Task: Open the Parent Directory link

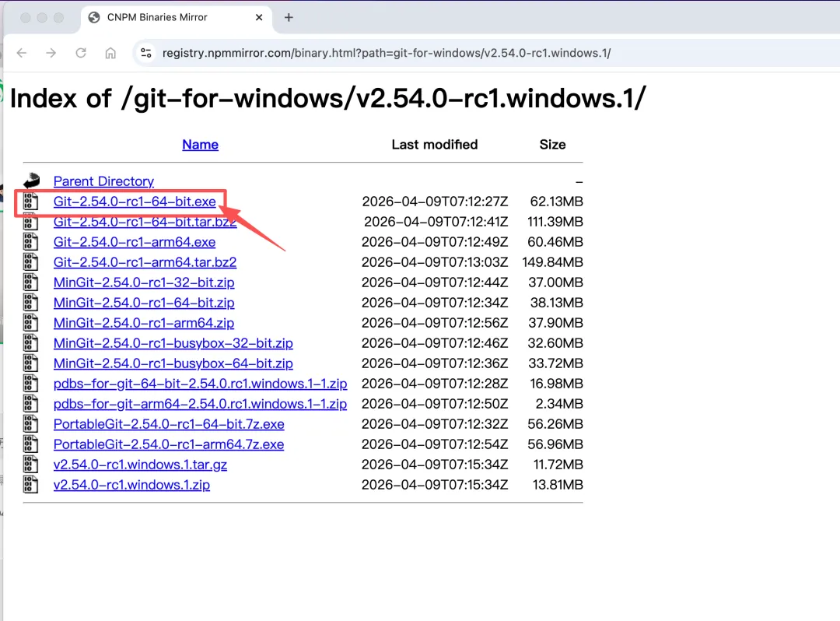Action: 103,181
